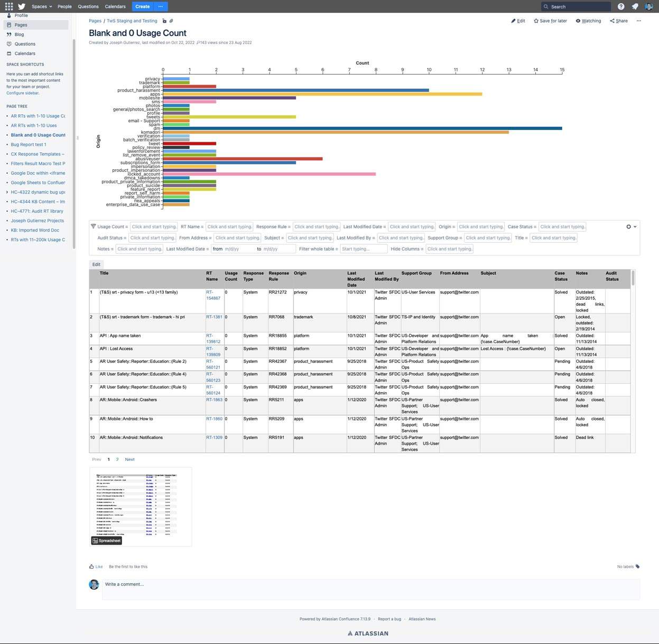
Task: Open RT-154867 link
Action: pyautogui.click(x=214, y=295)
